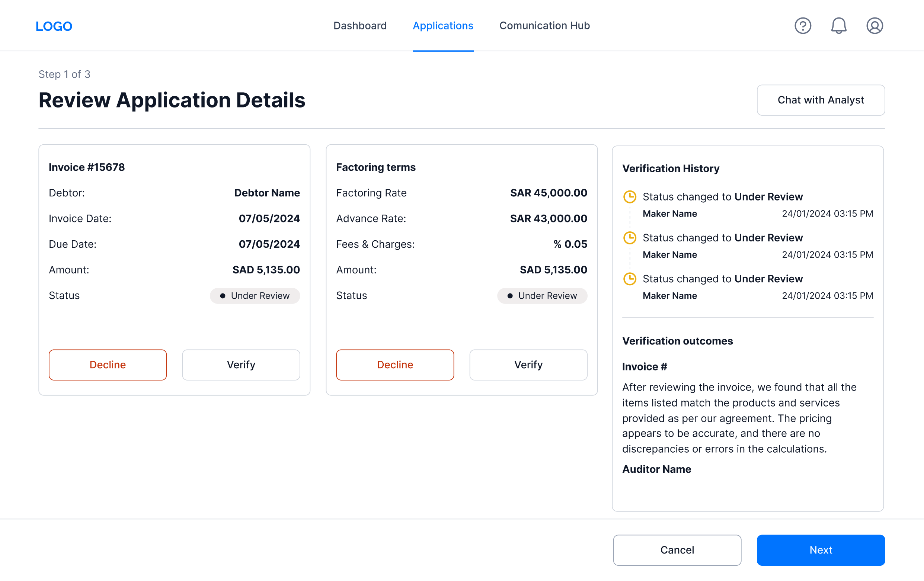
Task: Open the notifications bell
Action: coord(838,26)
